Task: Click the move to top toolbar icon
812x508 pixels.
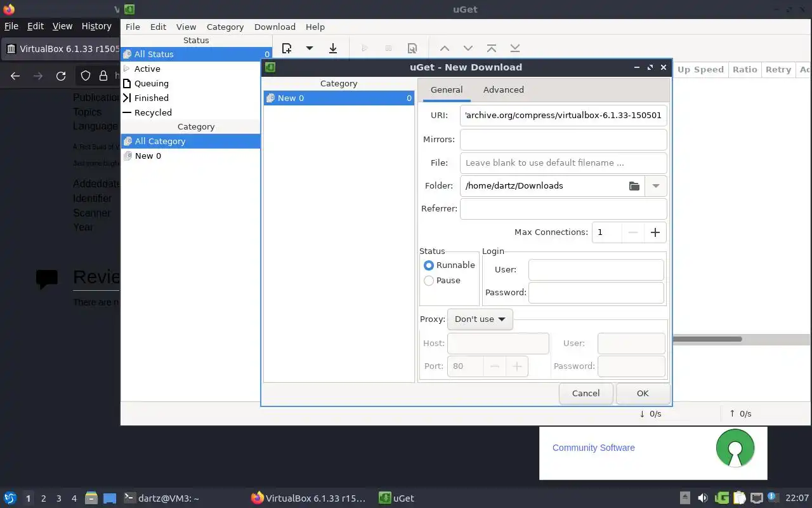Action: point(492,48)
